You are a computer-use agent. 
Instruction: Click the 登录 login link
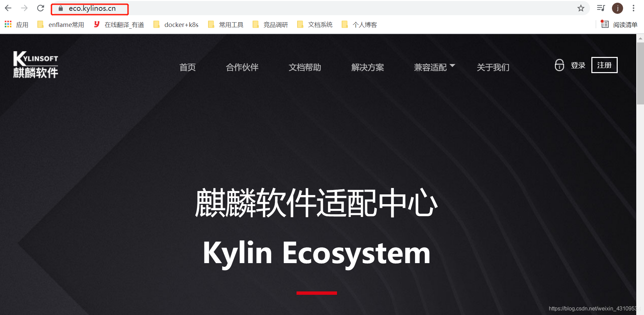click(578, 65)
